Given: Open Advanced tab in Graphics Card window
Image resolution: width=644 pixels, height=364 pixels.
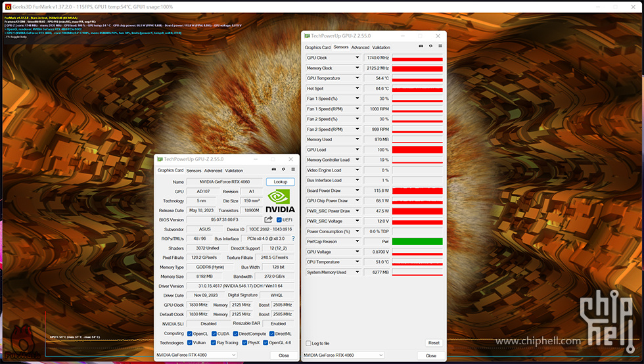Looking at the screenshot, I should [213, 170].
